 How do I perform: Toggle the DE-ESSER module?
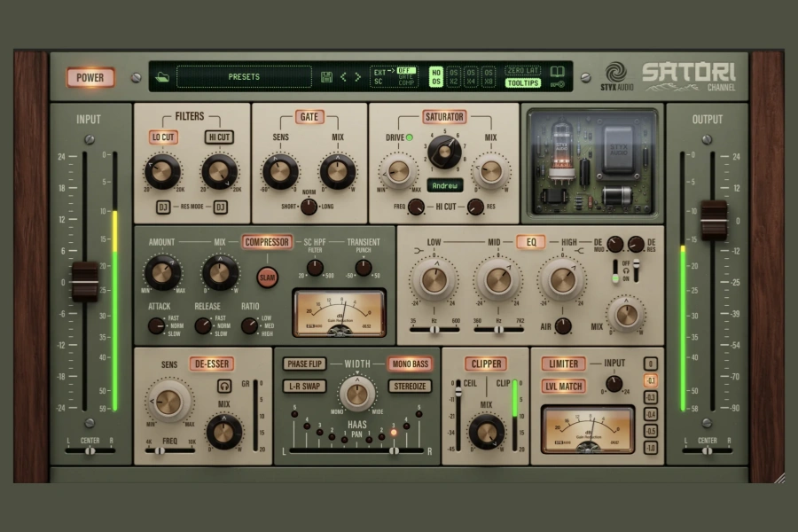tap(212, 364)
